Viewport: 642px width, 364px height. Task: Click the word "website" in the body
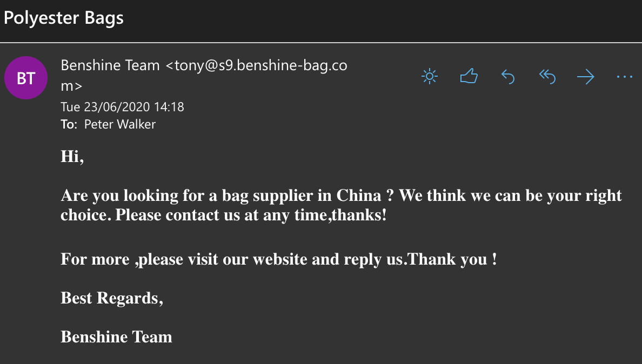pyautogui.click(x=280, y=259)
